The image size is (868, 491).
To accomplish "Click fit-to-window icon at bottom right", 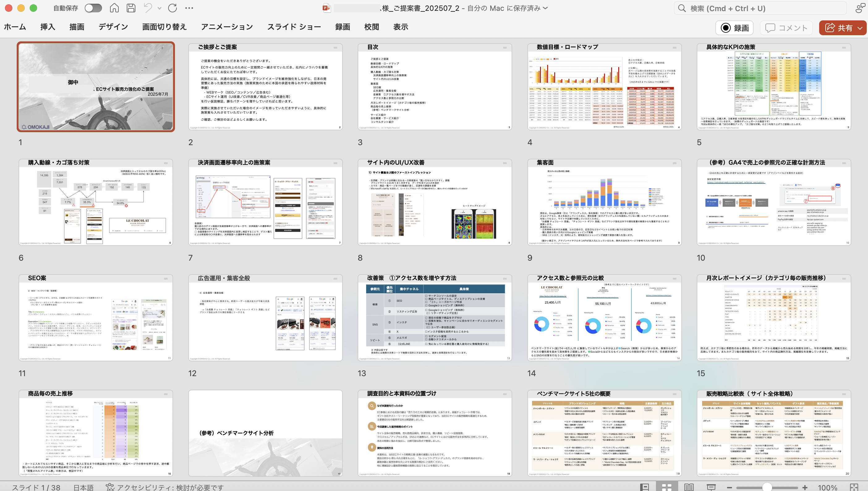I will (854, 487).
